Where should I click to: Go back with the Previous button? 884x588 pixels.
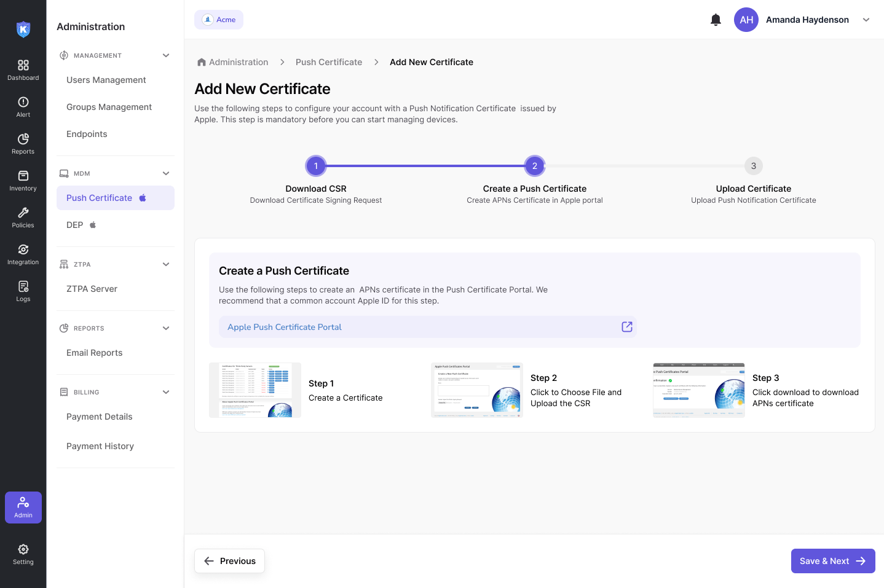pyautogui.click(x=229, y=561)
